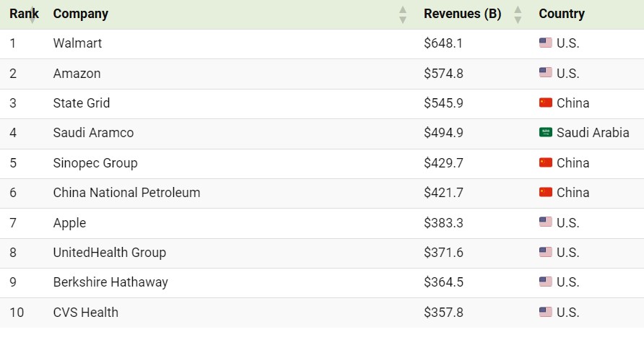Click the Revenues (B) column header
Screen dimensions: 644x340
coord(463,14)
